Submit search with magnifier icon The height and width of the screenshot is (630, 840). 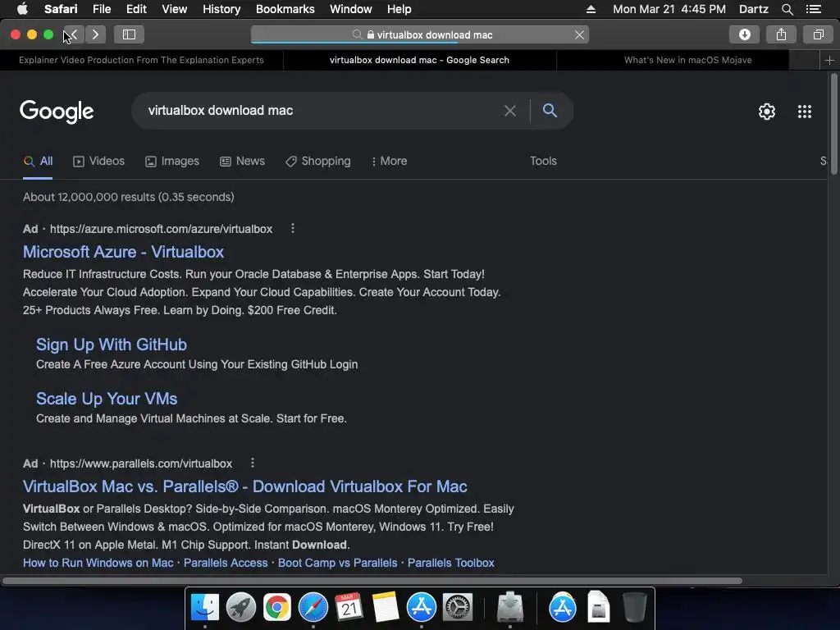pyautogui.click(x=550, y=111)
